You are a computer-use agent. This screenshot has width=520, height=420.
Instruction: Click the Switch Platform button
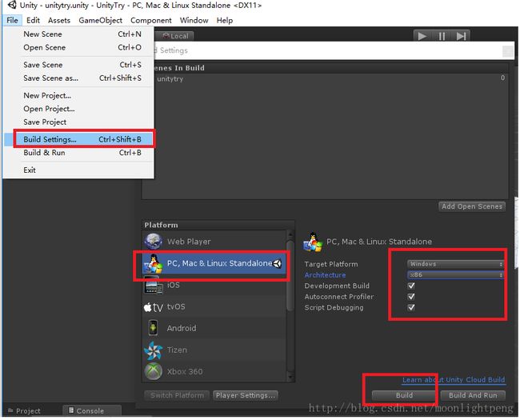tap(177, 395)
